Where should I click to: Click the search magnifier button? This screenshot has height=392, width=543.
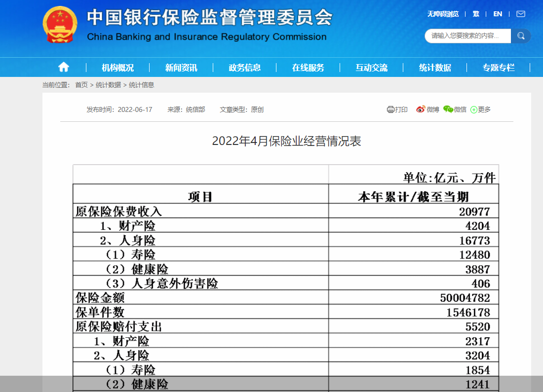[521, 36]
